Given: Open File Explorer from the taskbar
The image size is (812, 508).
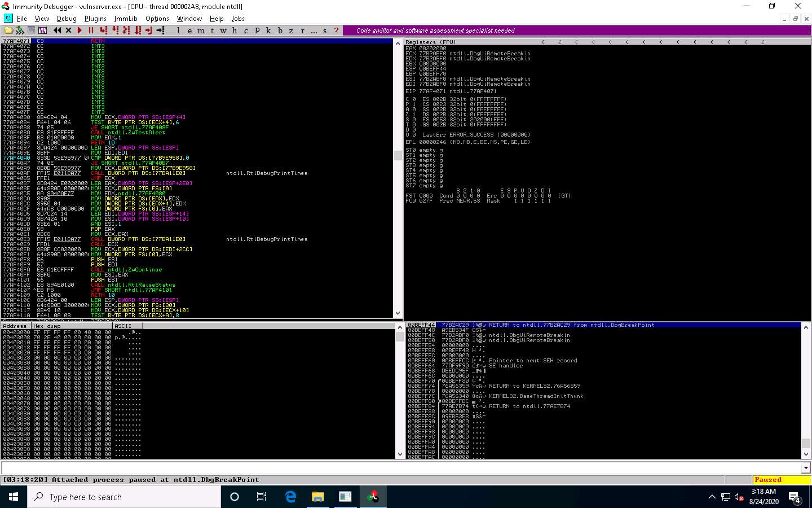Looking at the screenshot, I should pyautogui.click(x=318, y=497).
